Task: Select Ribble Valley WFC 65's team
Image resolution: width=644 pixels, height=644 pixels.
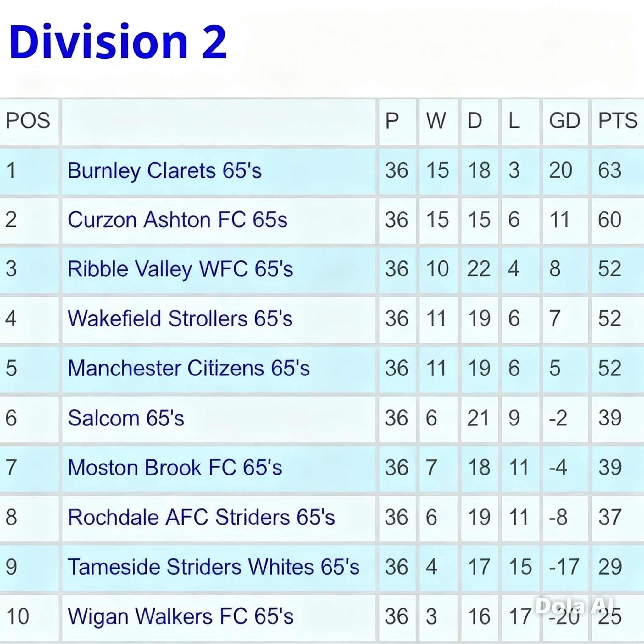Action: 180,269
